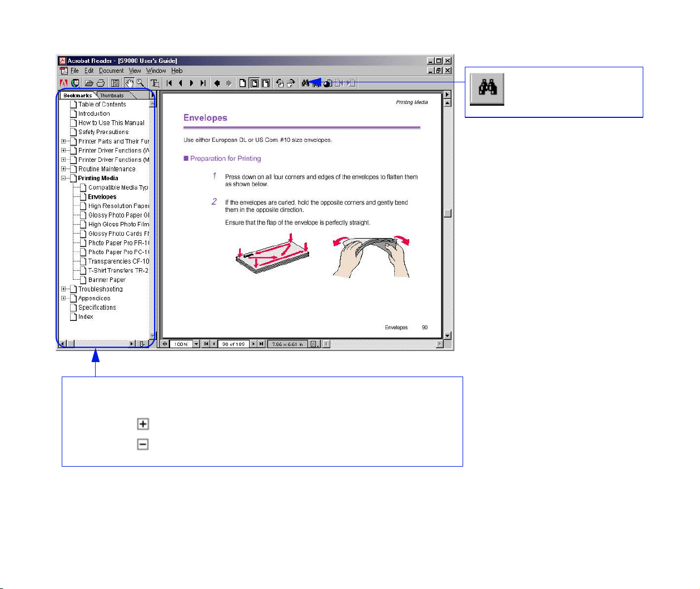Viewport: 700px width, 589px height.
Task: Click the 100% zoom field
Action: coord(181,344)
